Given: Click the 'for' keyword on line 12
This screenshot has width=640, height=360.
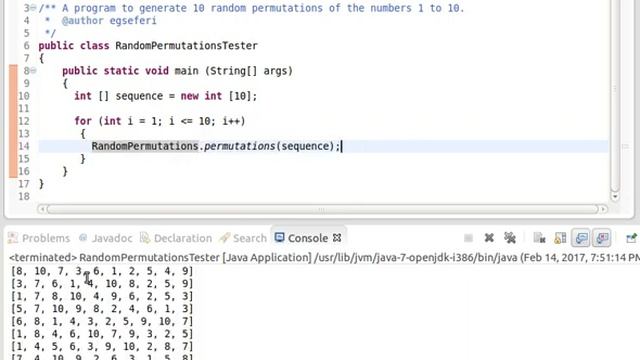Looking at the screenshot, I should coord(83,121).
